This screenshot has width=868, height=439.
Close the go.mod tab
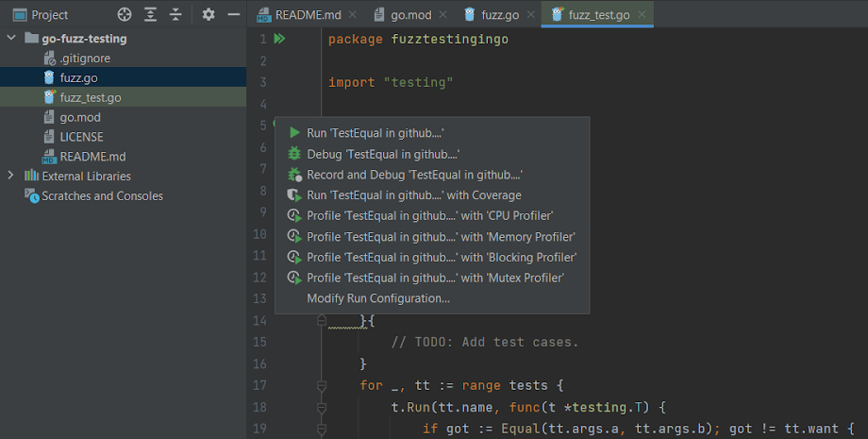442,15
